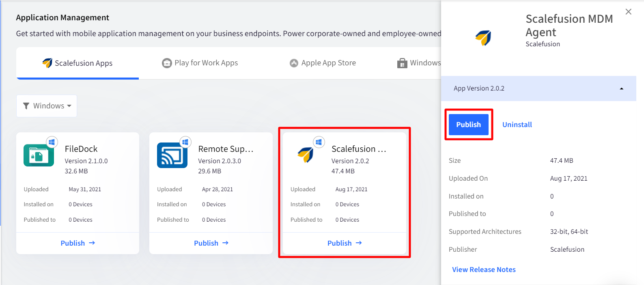Click the arrow beside FileDock Publish
Screen dimensions: 644x285
click(x=92, y=243)
